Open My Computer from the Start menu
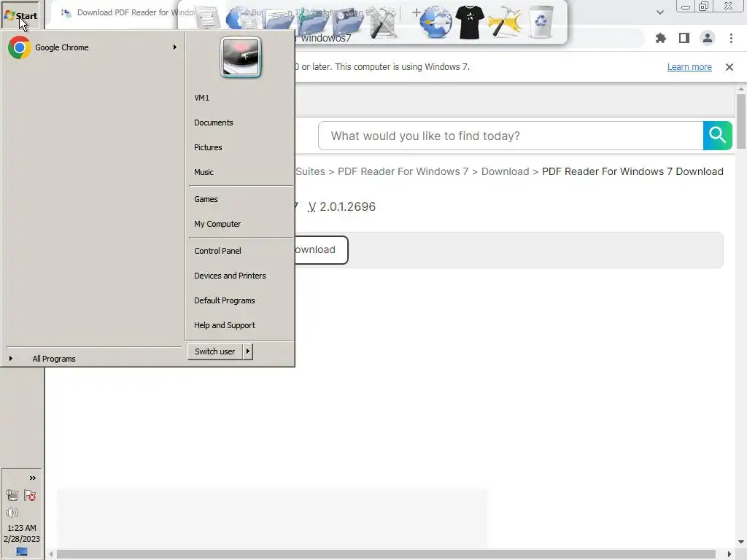The height and width of the screenshot is (560, 747). point(217,224)
